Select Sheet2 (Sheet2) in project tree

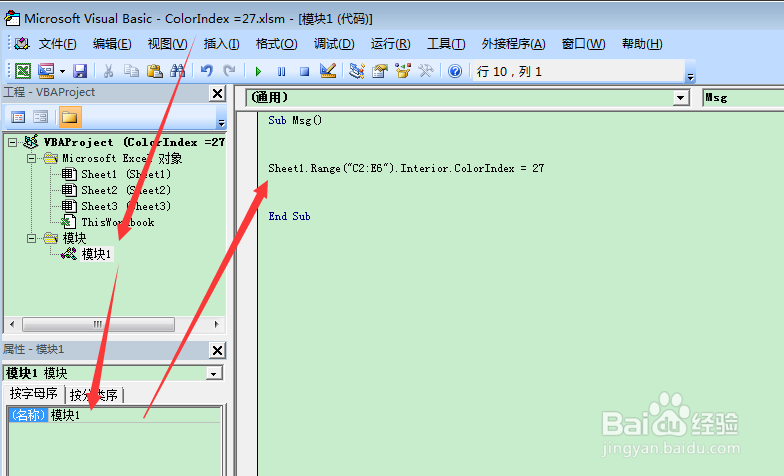point(126,190)
